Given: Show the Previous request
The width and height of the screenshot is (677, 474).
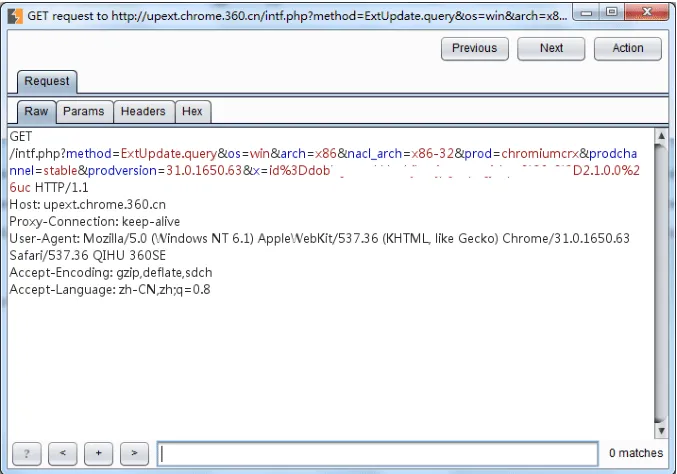Looking at the screenshot, I should [x=475, y=49].
